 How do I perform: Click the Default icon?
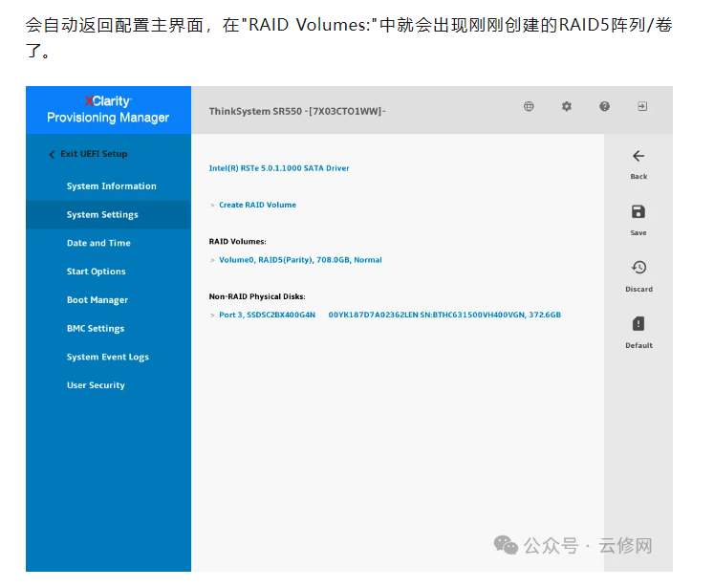coord(638,324)
